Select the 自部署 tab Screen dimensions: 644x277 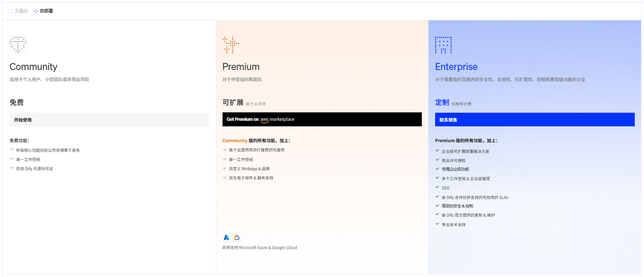[43, 11]
